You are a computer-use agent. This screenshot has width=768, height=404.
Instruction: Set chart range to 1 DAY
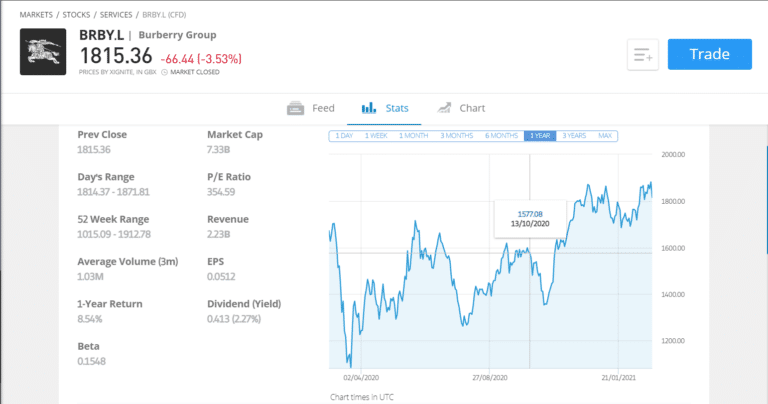coord(344,136)
